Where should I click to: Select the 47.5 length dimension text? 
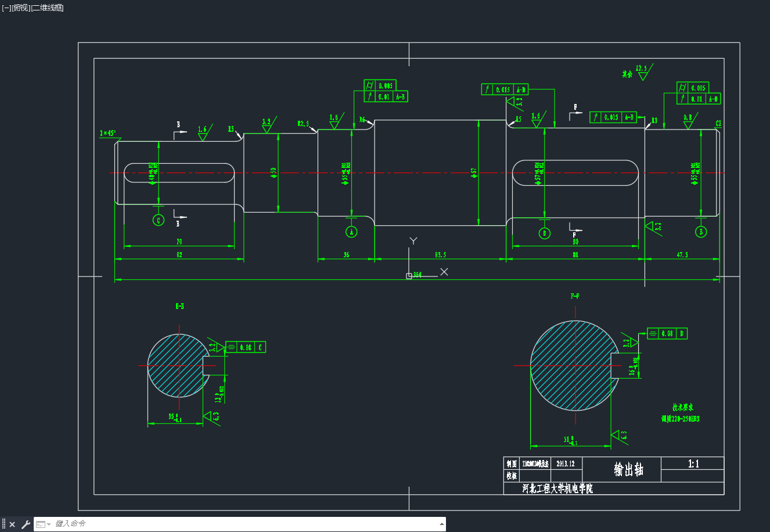[x=682, y=255]
